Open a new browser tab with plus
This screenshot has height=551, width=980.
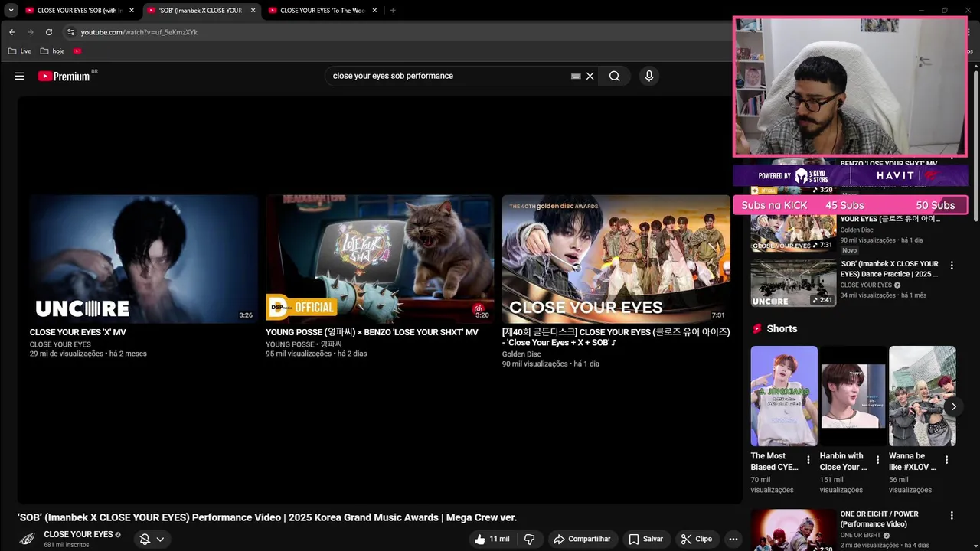tap(393, 11)
